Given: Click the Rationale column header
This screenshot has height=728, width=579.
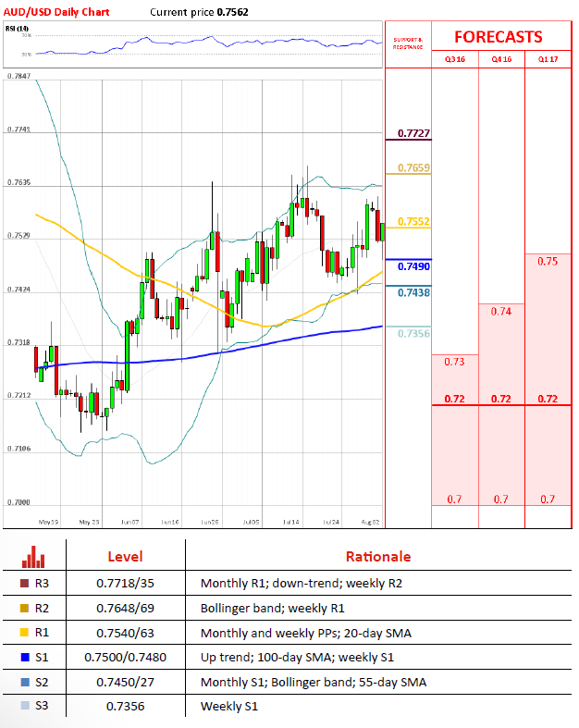Looking at the screenshot, I should (378, 556).
